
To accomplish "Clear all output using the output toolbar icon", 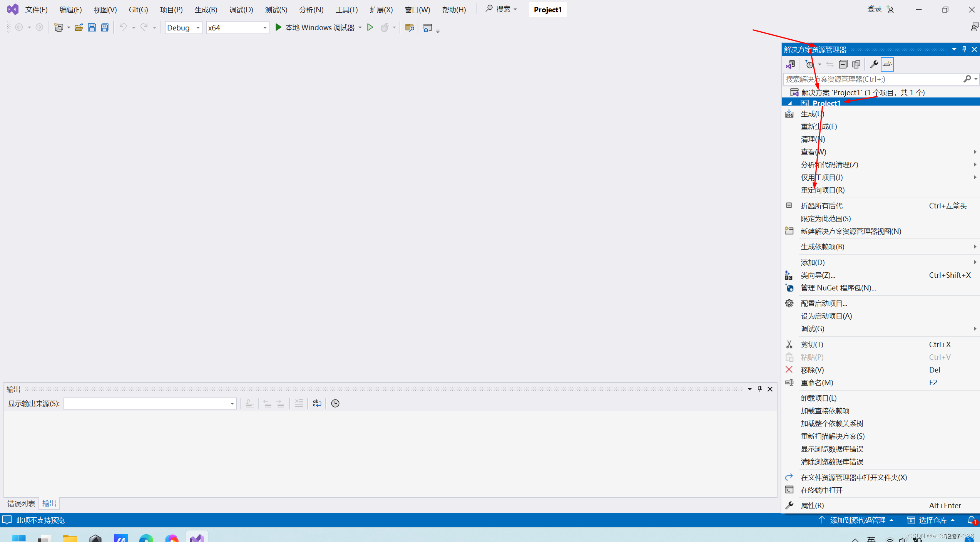I will point(299,403).
